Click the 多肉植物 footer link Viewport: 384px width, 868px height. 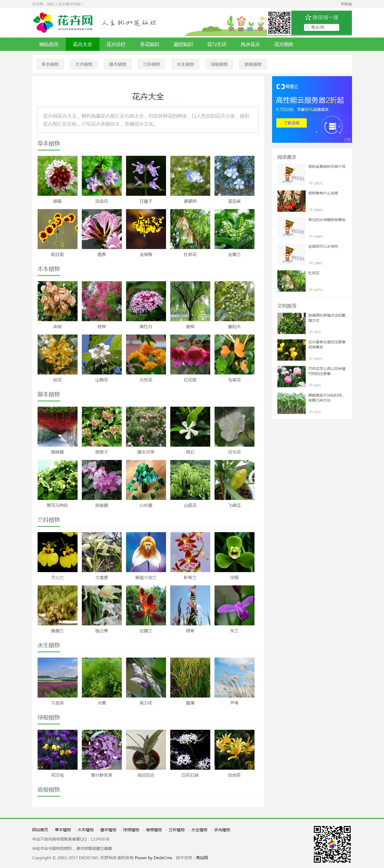(x=222, y=830)
